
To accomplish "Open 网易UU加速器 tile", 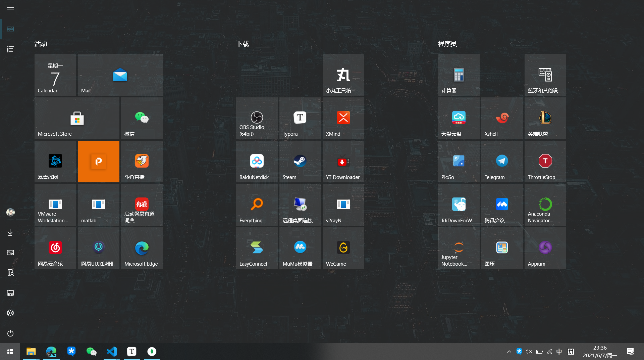I will 99,248.
